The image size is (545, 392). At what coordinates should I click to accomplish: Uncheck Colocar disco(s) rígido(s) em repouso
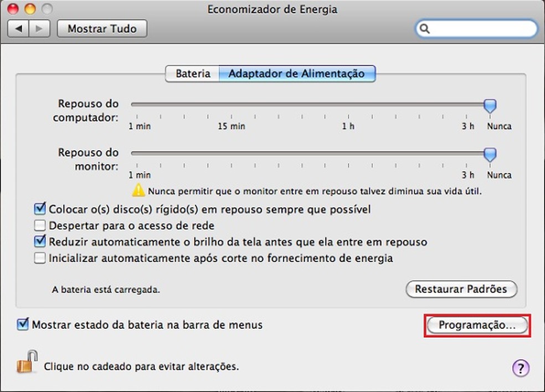click(40, 209)
